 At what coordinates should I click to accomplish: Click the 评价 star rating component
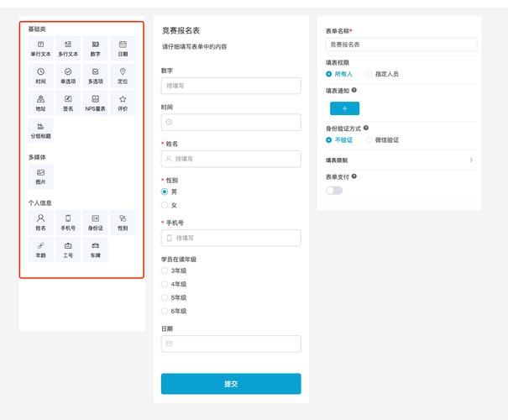coord(123,103)
